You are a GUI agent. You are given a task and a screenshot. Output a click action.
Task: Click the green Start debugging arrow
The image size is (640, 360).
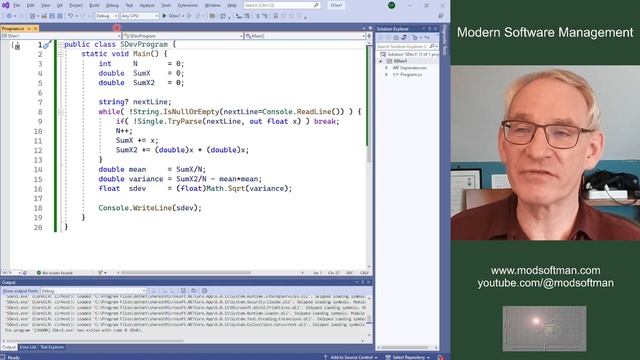[164, 16]
